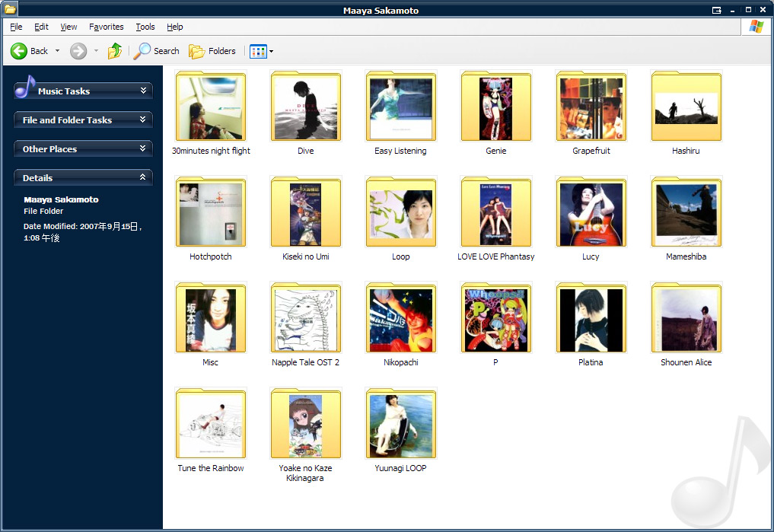Go up one folder level
The height and width of the screenshot is (532, 774).
(x=114, y=51)
